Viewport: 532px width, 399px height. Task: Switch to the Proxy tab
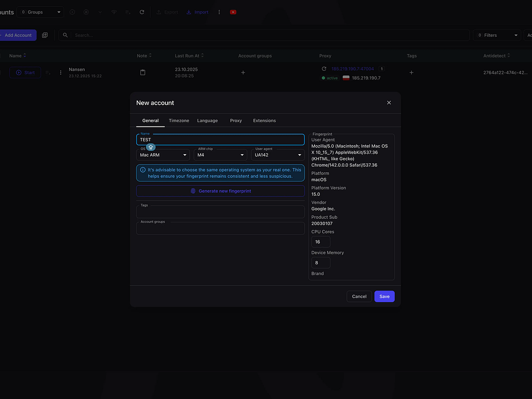click(x=236, y=121)
